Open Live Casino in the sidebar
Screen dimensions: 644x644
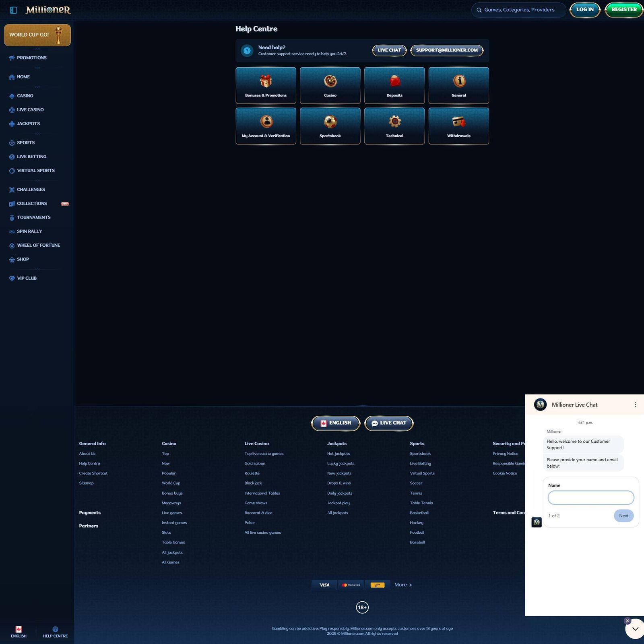30,110
